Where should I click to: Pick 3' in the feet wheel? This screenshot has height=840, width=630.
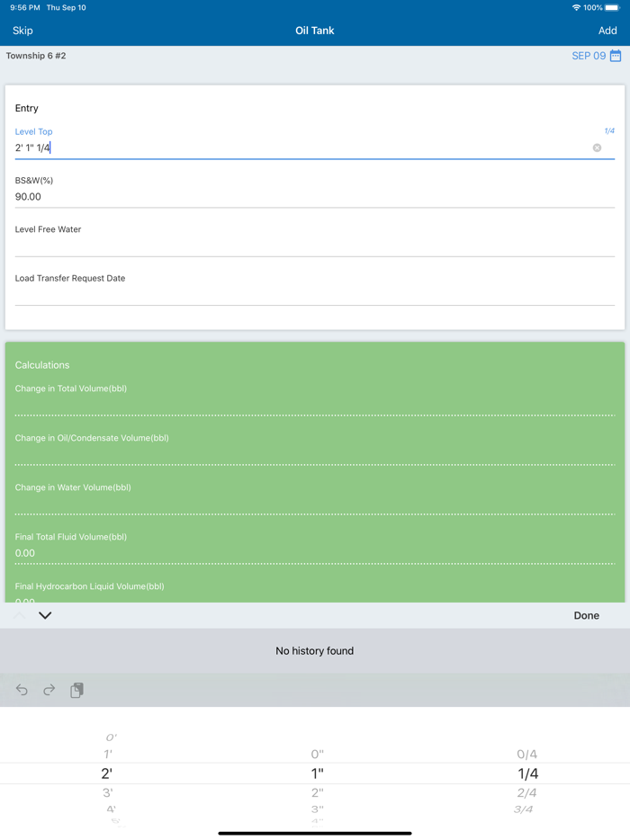[x=108, y=792]
